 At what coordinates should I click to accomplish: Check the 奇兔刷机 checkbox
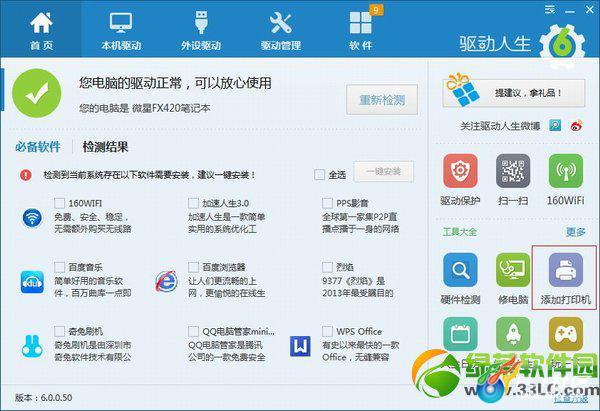pos(59,331)
